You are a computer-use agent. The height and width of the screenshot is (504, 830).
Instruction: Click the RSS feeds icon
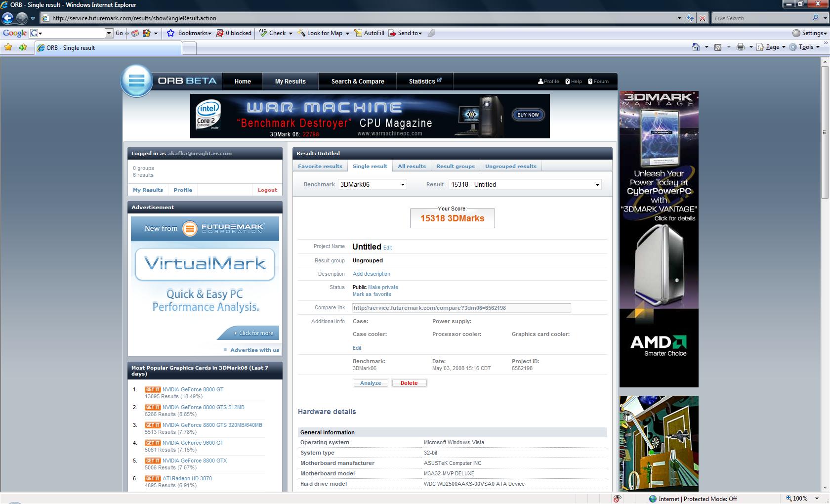[x=718, y=47]
